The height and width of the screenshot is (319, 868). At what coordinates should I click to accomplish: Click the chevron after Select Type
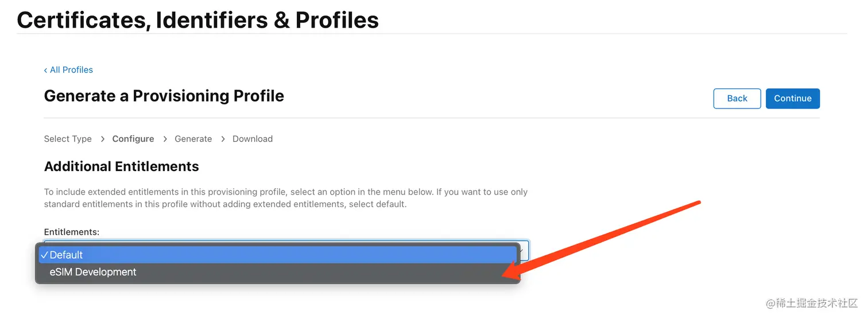click(x=102, y=139)
